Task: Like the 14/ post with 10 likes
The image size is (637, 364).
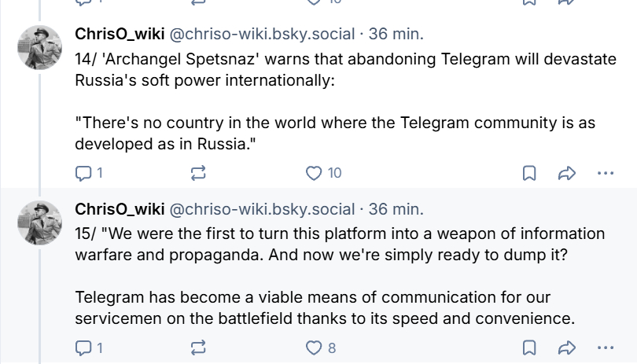Action: pyautogui.click(x=315, y=173)
